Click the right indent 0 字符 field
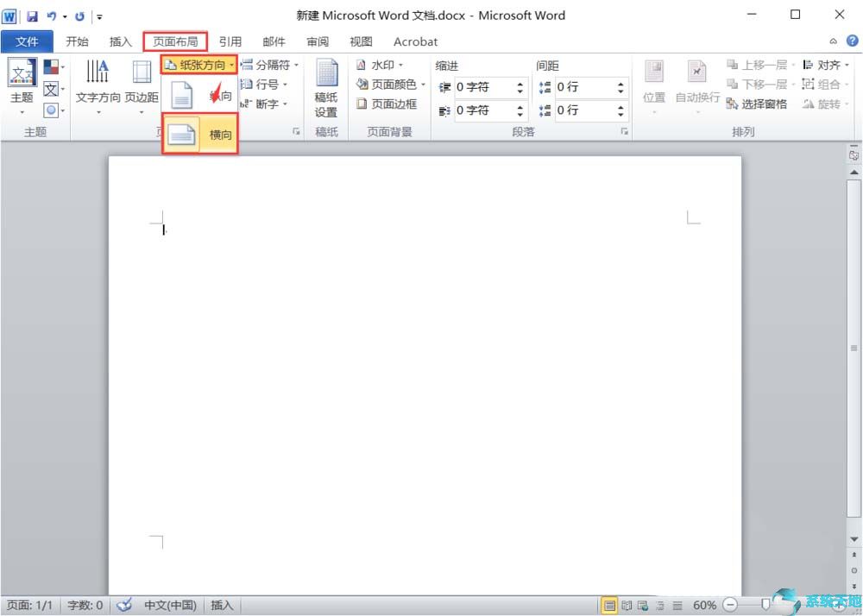863x616 pixels. (x=483, y=110)
